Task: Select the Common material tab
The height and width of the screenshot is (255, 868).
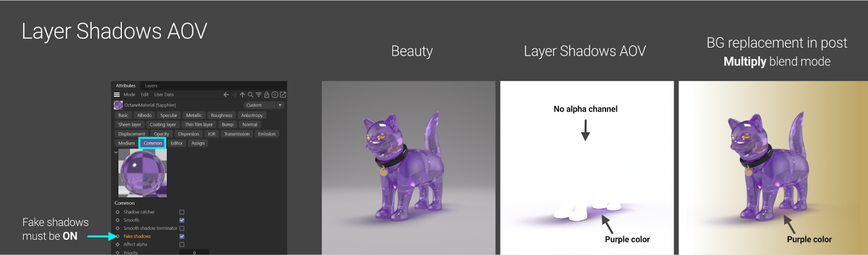Action: coord(153,143)
